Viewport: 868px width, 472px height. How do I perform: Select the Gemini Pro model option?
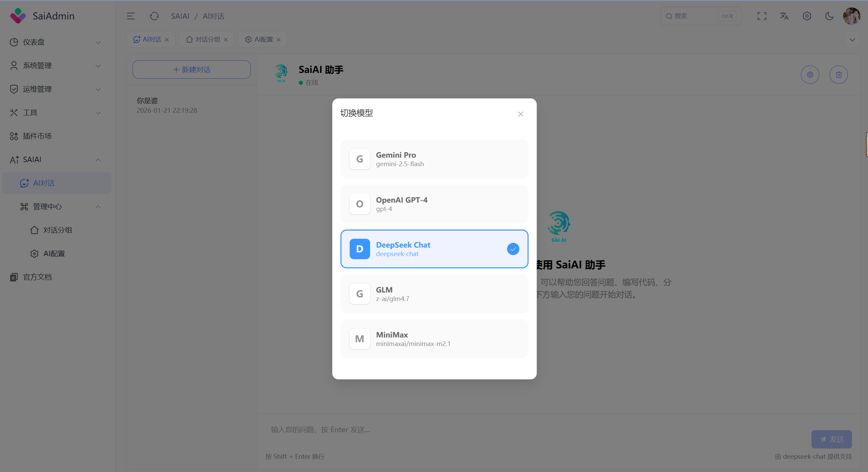tap(434, 159)
